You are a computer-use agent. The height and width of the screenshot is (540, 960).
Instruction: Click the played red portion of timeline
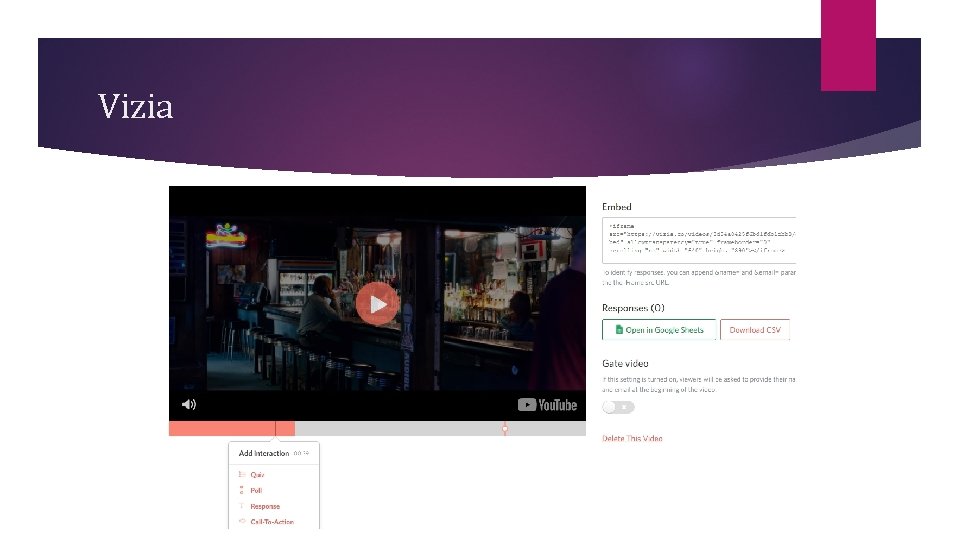[x=231, y=429]
